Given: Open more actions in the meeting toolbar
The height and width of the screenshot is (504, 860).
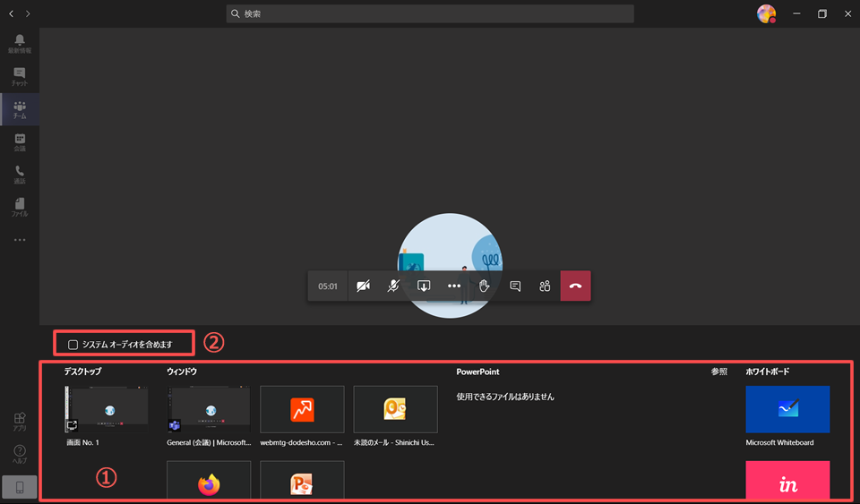Looking at the screenshot, I should tap(454, 286).
